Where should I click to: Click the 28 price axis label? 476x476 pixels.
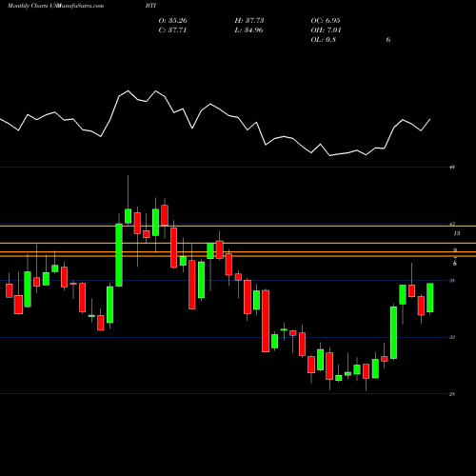point(452,394)
